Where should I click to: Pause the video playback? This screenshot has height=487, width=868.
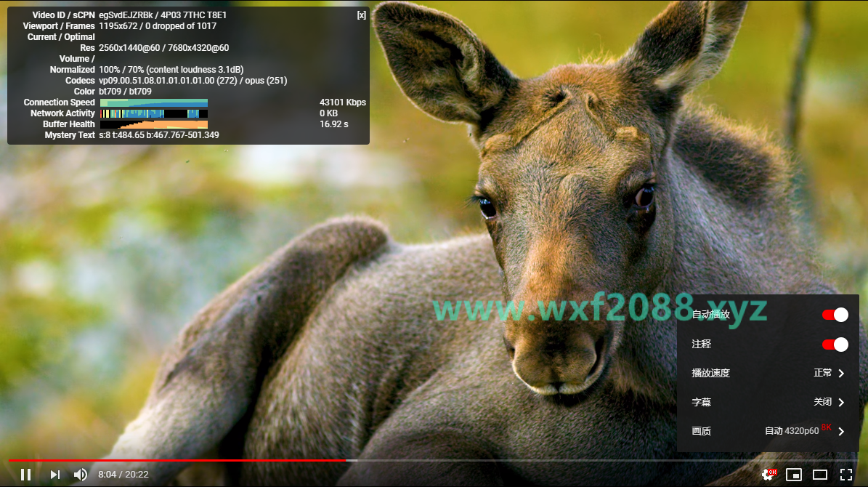(x=25, y=474)
